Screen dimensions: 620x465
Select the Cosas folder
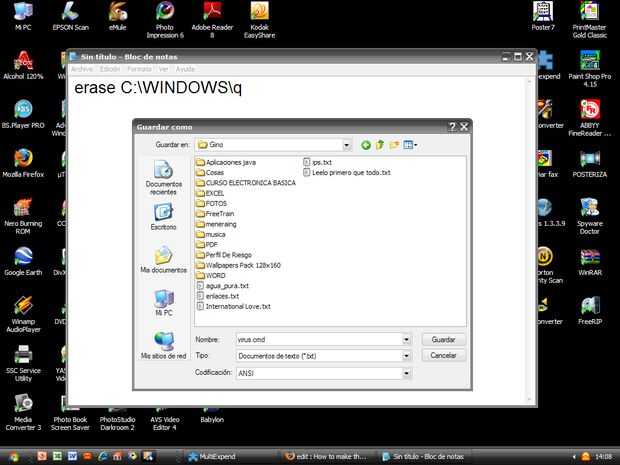point(210,173)
